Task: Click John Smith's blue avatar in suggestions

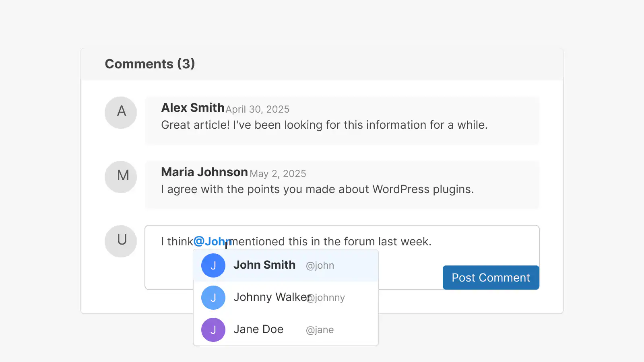Action: click(213, 265)
